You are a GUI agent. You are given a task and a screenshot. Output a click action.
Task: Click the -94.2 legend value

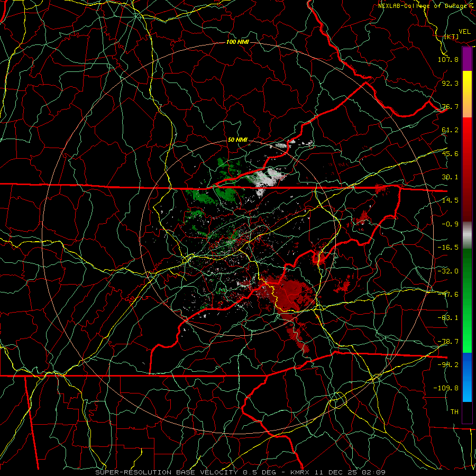coord(448,365)
